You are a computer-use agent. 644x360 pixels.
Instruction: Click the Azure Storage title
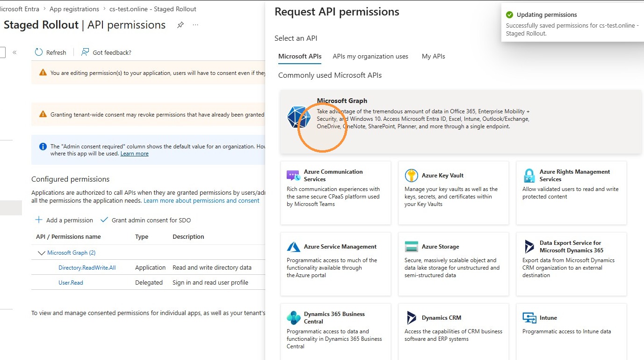click(441, 247)
